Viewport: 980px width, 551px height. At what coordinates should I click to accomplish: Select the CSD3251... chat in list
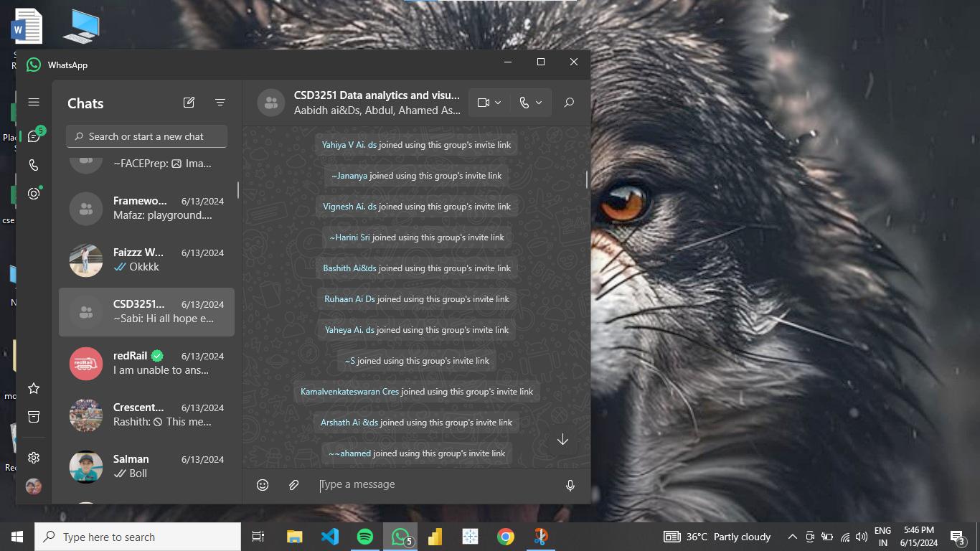pyautogui.click(x=146, y=312)
